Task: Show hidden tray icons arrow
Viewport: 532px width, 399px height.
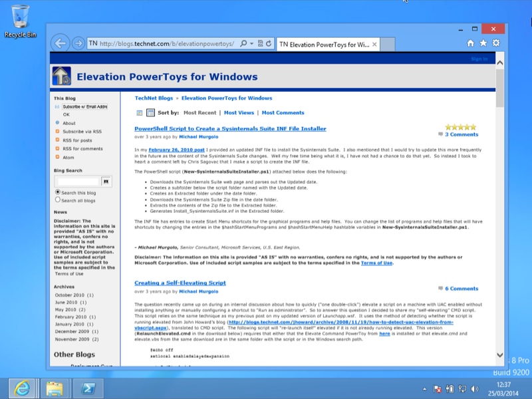Action: coord(424,389)
